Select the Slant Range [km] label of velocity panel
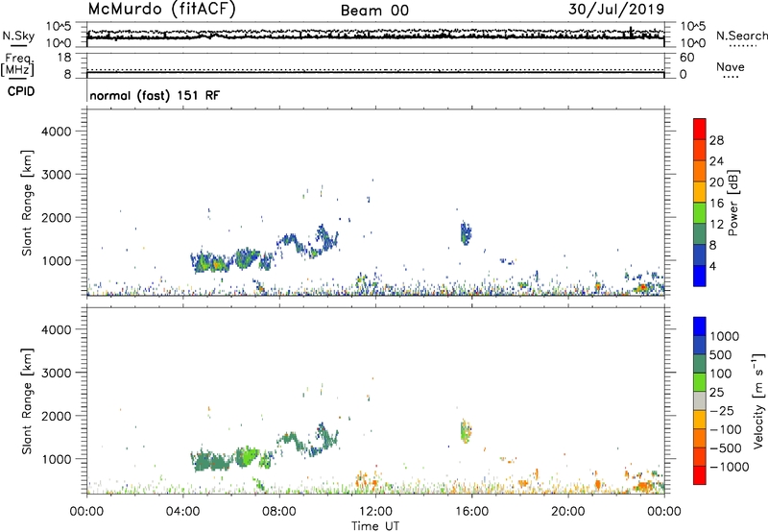Viewport: 768px width, 532px height. [26, 401]
